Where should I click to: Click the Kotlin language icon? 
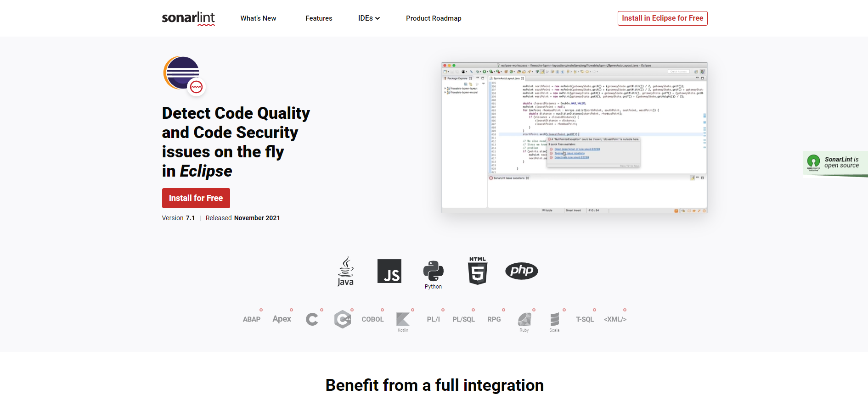tap(403, 322)
